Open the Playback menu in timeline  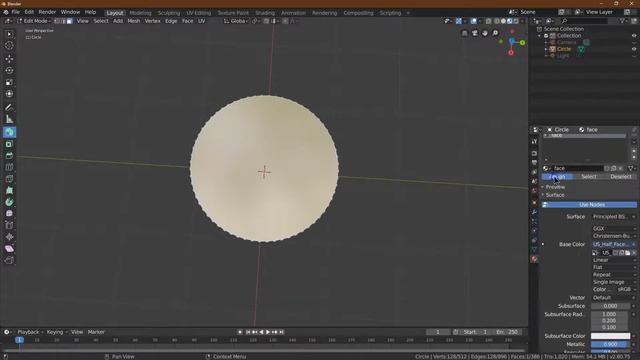(x=28, y=332)
